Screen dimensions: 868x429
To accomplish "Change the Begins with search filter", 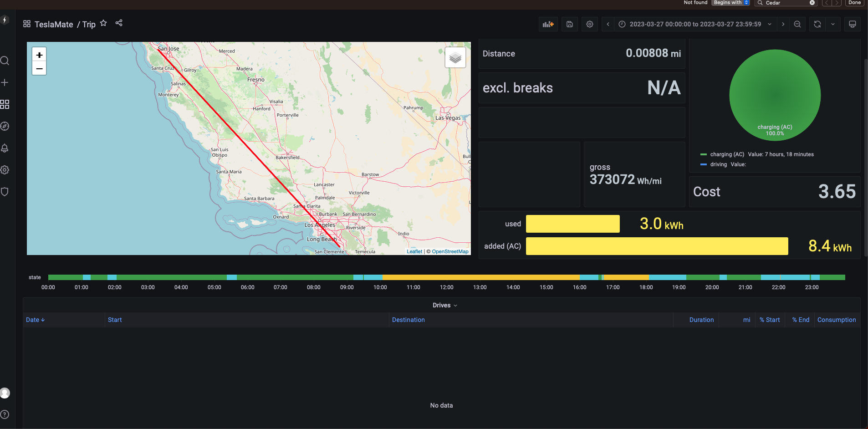I will (730, 3).
